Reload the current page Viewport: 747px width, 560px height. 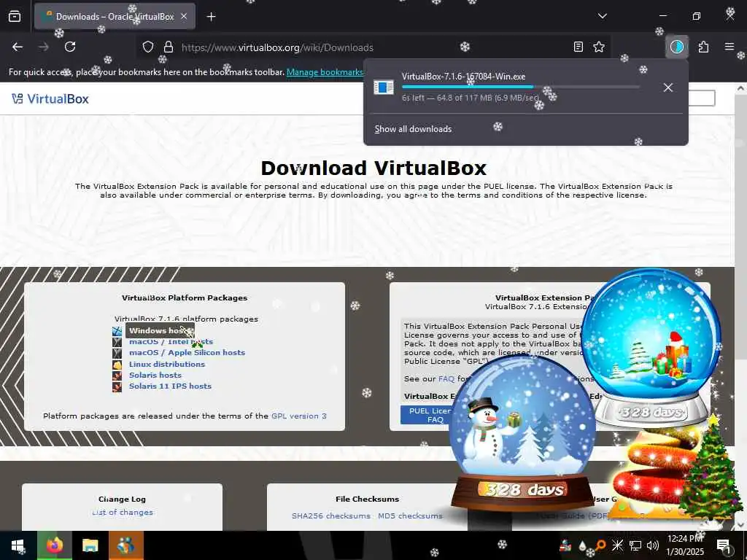[x=70, y=47]
